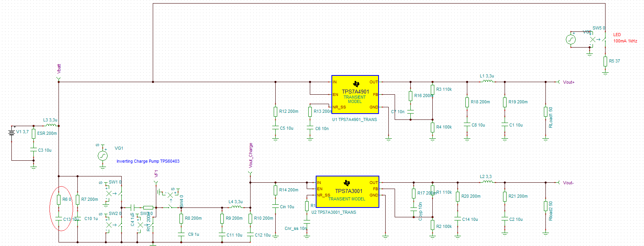Select the C9 1u capacitor
The height and width of the screenshot is (246, 644).
point(181,235)
